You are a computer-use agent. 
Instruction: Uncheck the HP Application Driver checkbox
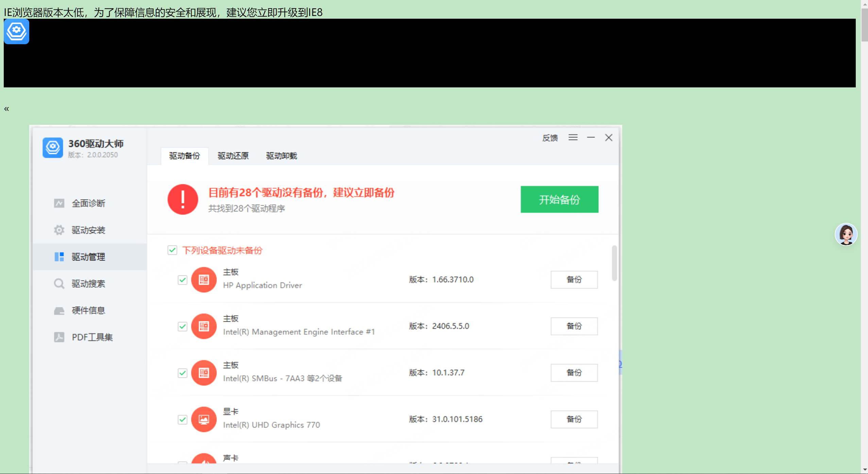point(183,280)
